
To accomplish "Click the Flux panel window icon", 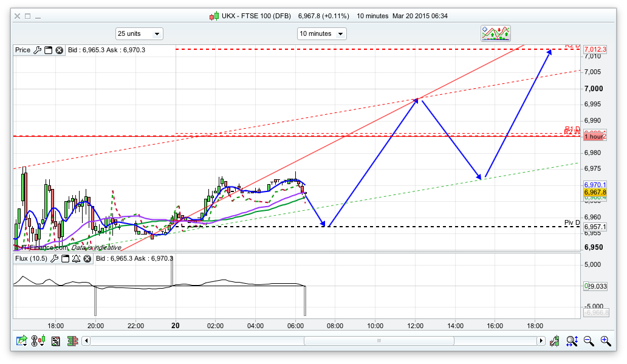I will pyautogui.click(x=65, y=259).
